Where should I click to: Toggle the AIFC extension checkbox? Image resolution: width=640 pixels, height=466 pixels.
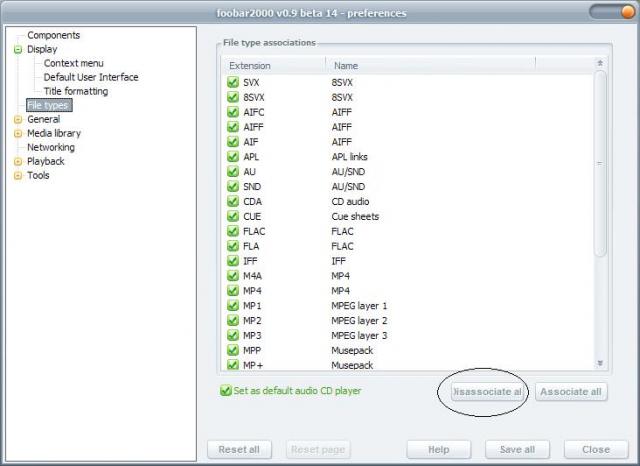tap(233, 112)
